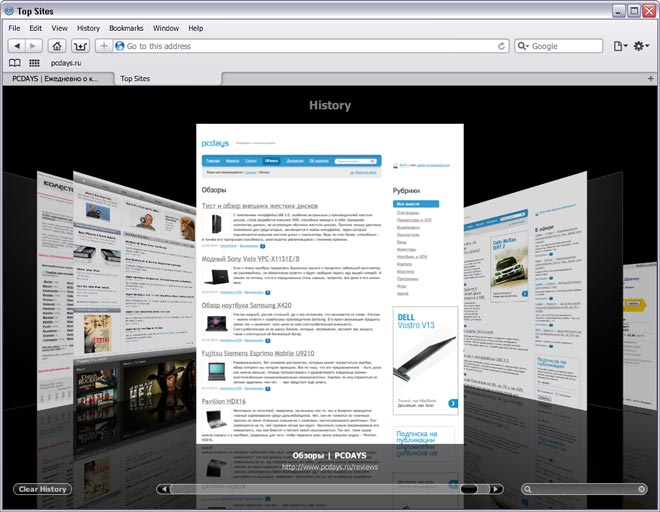The height and width of the screenshot is (512, 660).
Task: Open the Bookmarks menu
Action: point(126,28)
